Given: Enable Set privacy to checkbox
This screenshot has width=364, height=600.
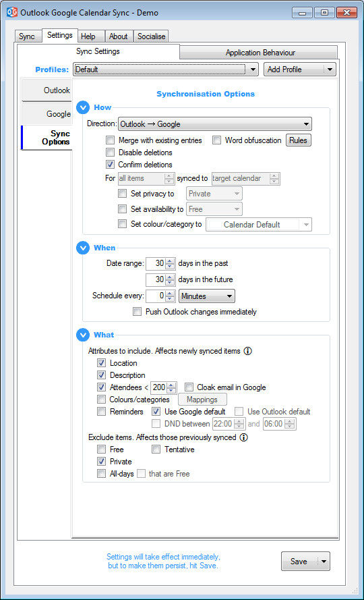Looking at the screenshot, I should (x=123, y=194).
